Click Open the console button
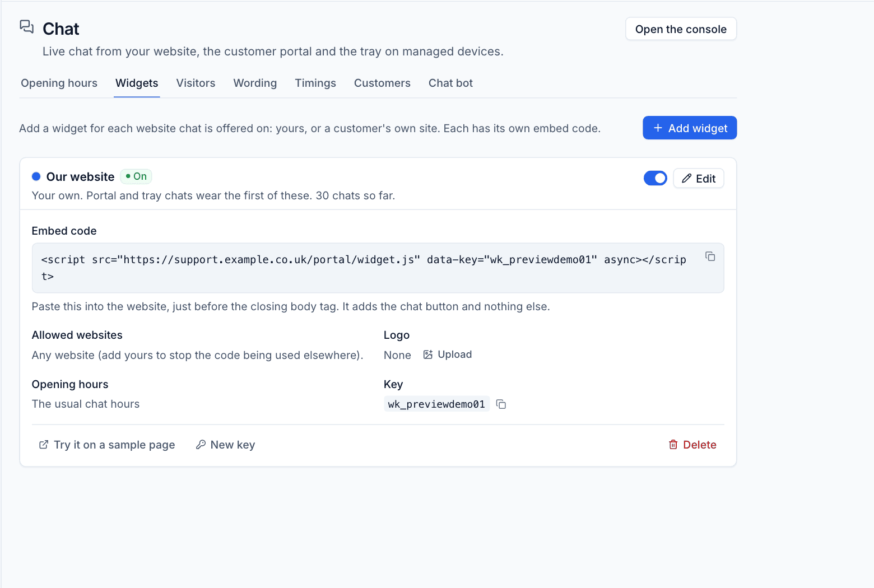This screenshot has width=874, height=588. [x=681, y=29]
